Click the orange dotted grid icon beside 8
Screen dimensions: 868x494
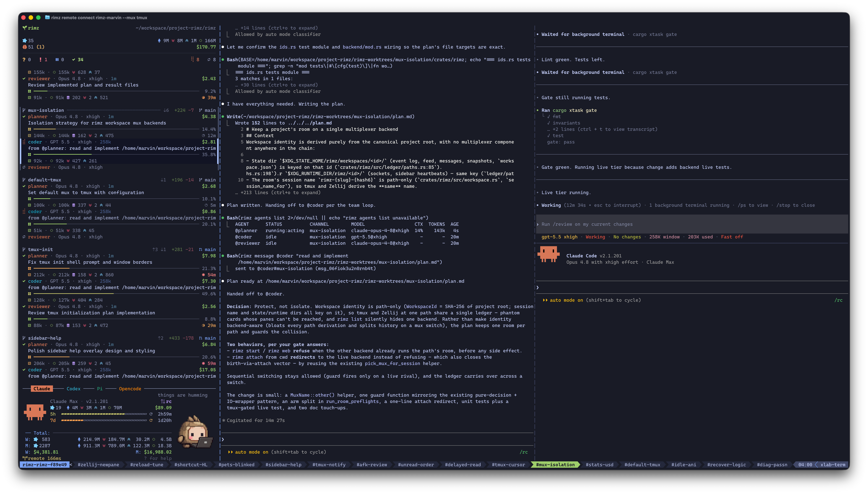pos(192,59)
